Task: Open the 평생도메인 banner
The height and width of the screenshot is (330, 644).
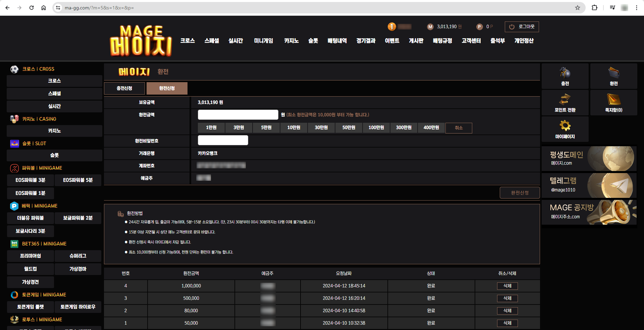Action: [589, 159]
